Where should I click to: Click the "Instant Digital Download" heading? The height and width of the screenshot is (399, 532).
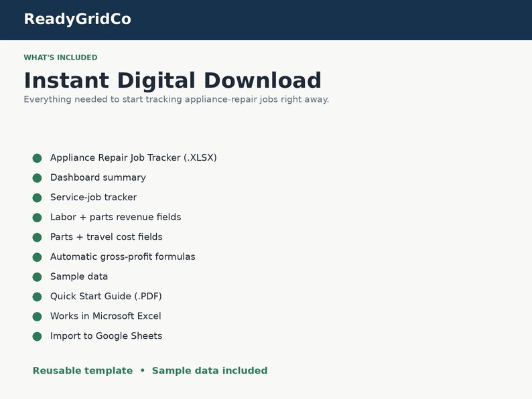pyautogui.click(x=172, y=80)
